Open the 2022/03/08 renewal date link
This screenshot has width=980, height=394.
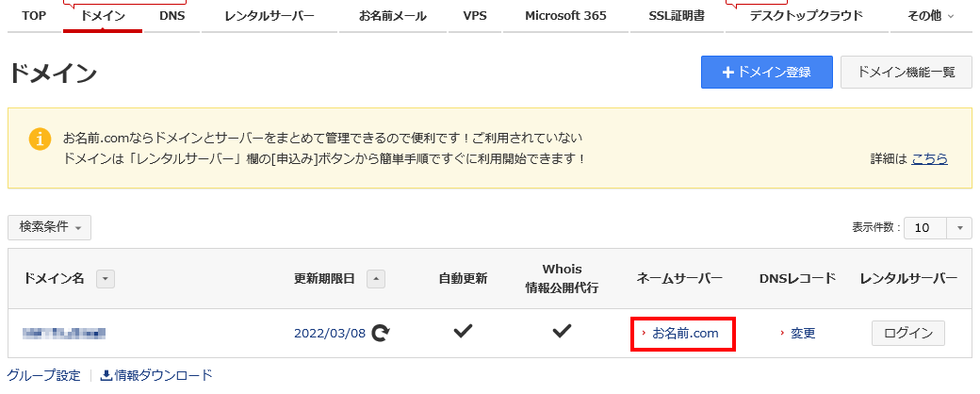click(330, 334)
